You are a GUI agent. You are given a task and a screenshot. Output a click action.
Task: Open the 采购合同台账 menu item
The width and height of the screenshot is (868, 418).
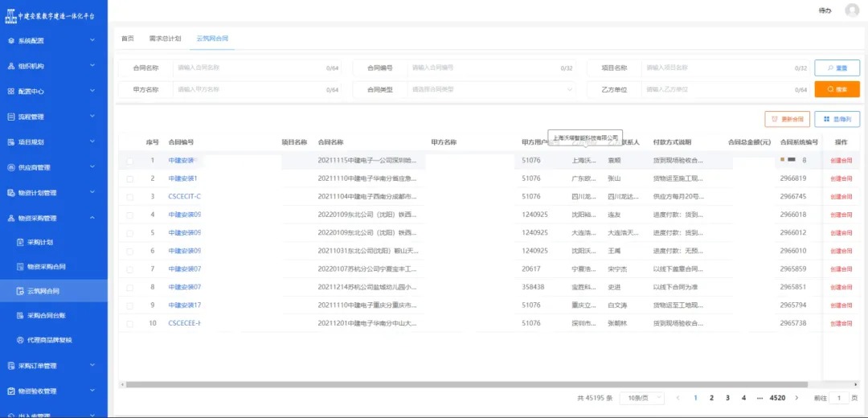click(x=46, y=316)
